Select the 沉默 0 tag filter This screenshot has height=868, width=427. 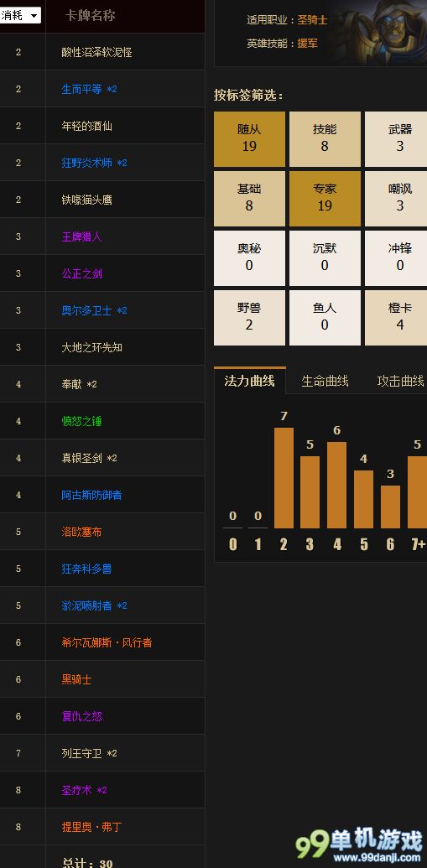325,258
